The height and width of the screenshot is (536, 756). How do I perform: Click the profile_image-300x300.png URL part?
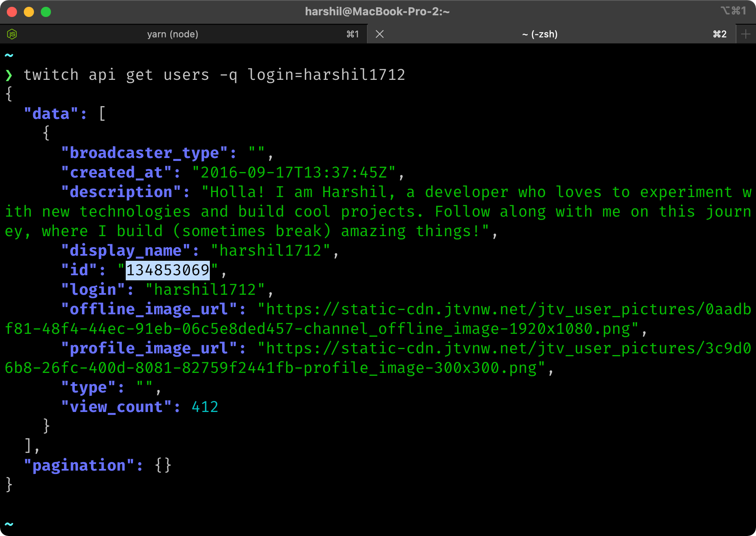(420, 368)
